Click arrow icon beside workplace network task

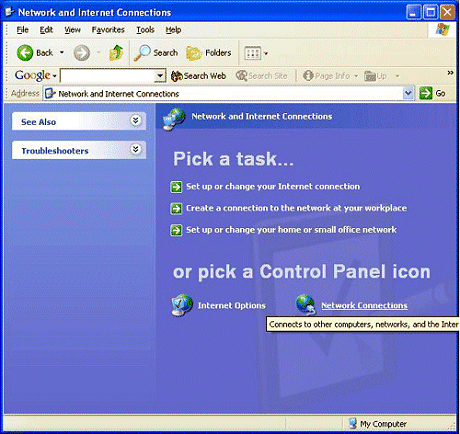[x=176, y=209]
